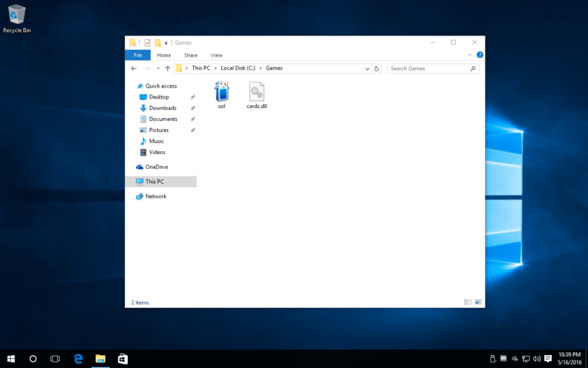588x368 pixels.
Task: Click Games in address breadcrumb
Action: (x=274, y=68)
